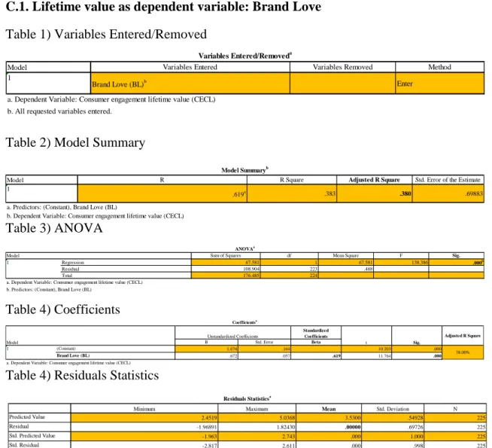Screen dimensions: 492x448
Task: Click 'Brand Love (BL)' row label in Coefficients table
Action: (73, 355)
